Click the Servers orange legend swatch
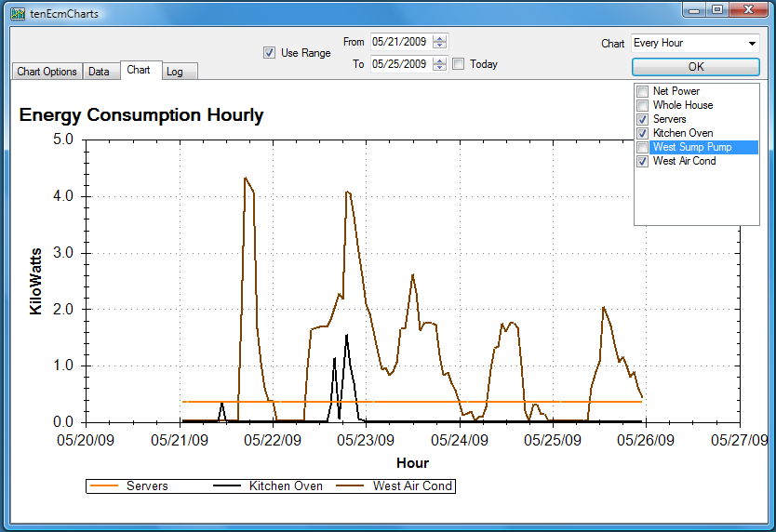 coord(104,486)
